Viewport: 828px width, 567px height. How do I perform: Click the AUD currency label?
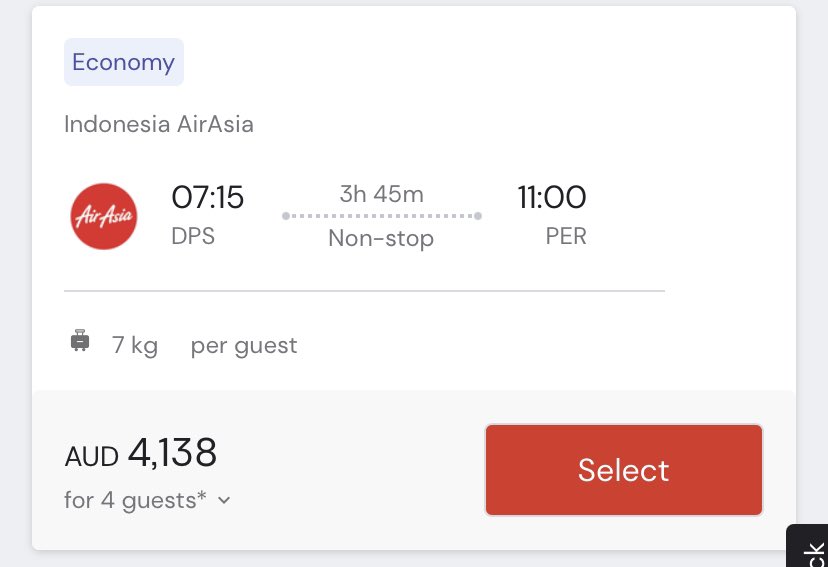tap(91, 457)
